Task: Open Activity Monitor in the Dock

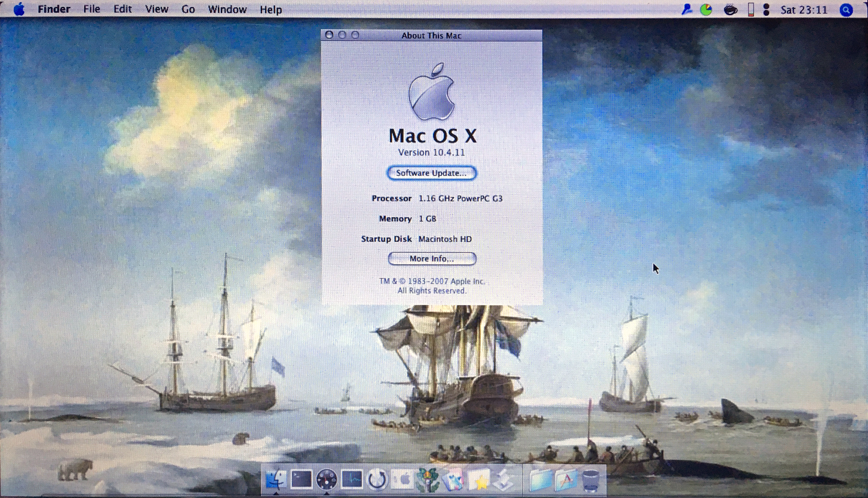Action: (x=352, y=479)
